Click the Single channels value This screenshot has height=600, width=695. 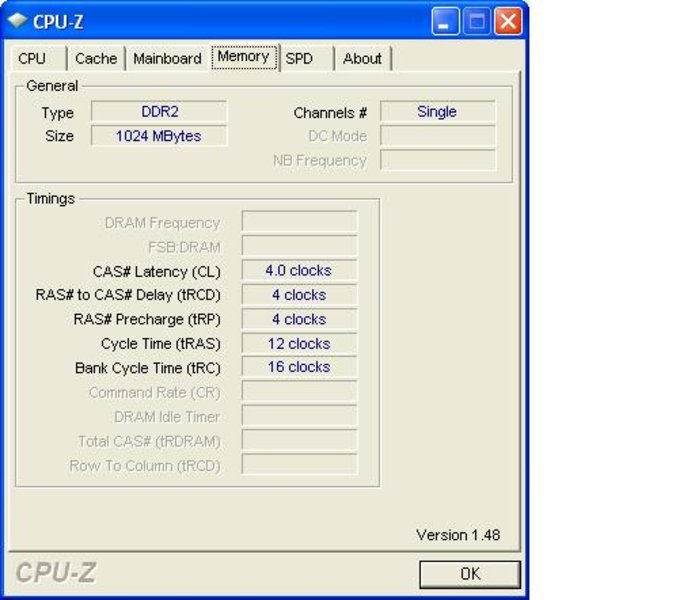[438, 111]
